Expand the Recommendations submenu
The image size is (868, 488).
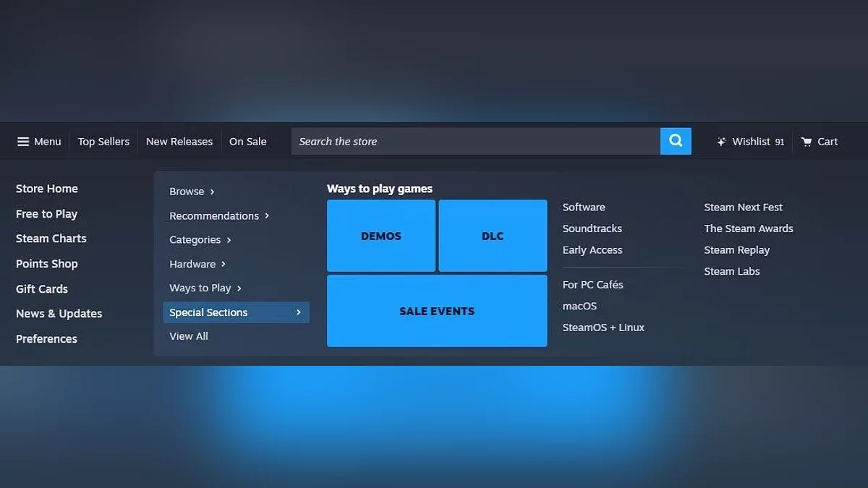click(219, 215)
